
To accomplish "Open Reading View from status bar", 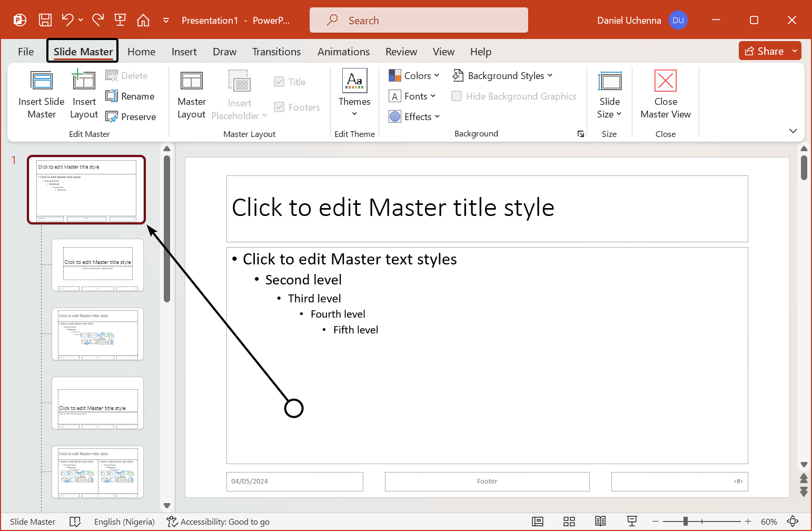I will pos(600,522).
